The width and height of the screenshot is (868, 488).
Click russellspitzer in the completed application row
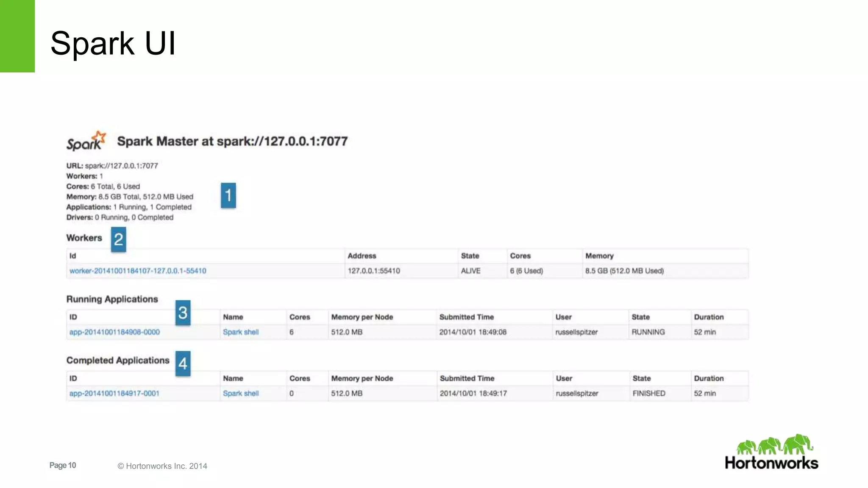(x=577, y=394)
